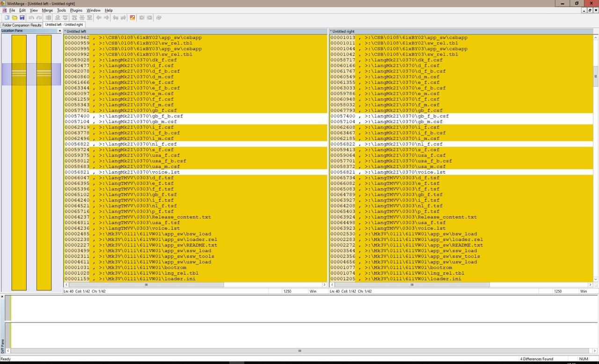Select left line 00057400 gb_f_b.csf
The image size is (599, 364).
click(195, 116)
